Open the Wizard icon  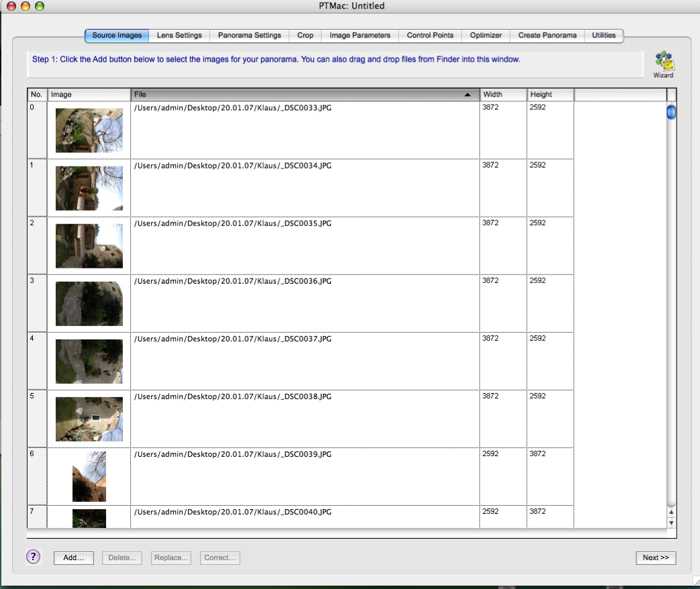664,62
